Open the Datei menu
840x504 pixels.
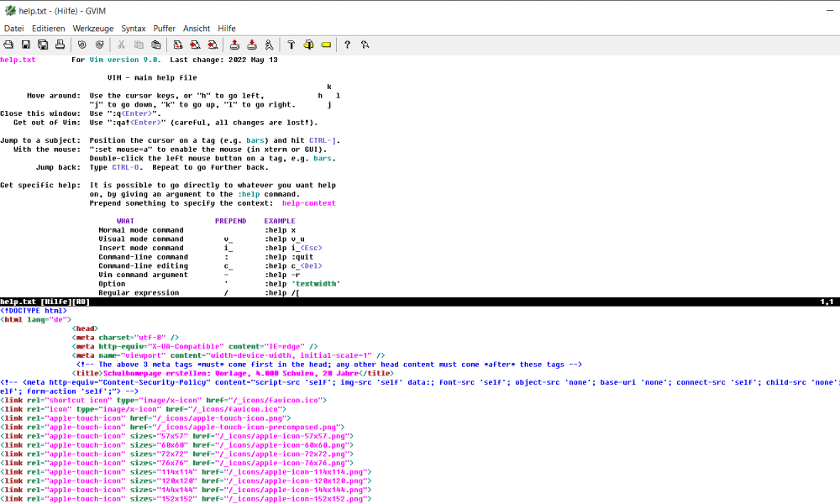[14, 29]
